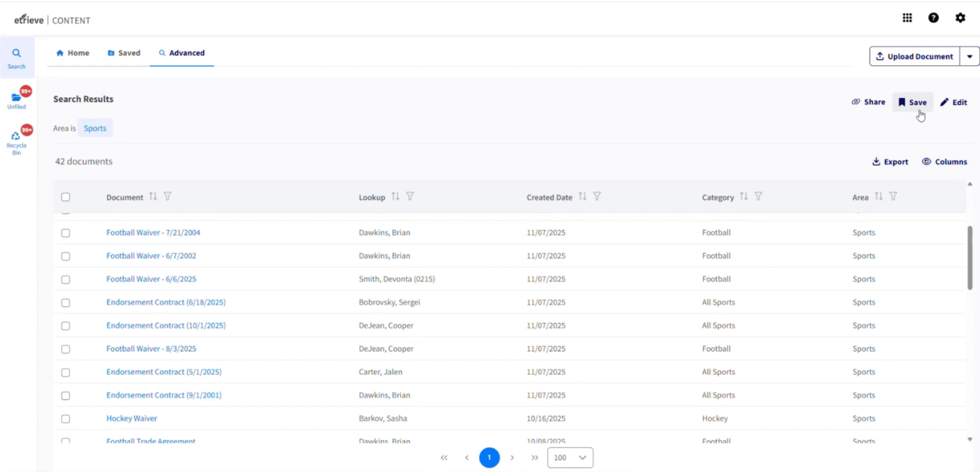Screen dimensions: 980x472
Task: Open Endorsement Contract (10/1/2025) document link
Action: click(x=166, y=326)
